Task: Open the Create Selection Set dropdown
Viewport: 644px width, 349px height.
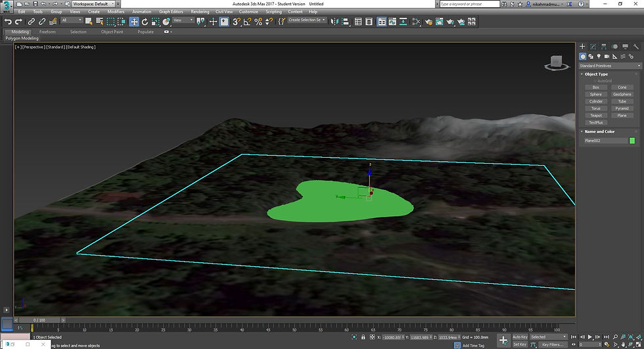Action: point(307,20)
